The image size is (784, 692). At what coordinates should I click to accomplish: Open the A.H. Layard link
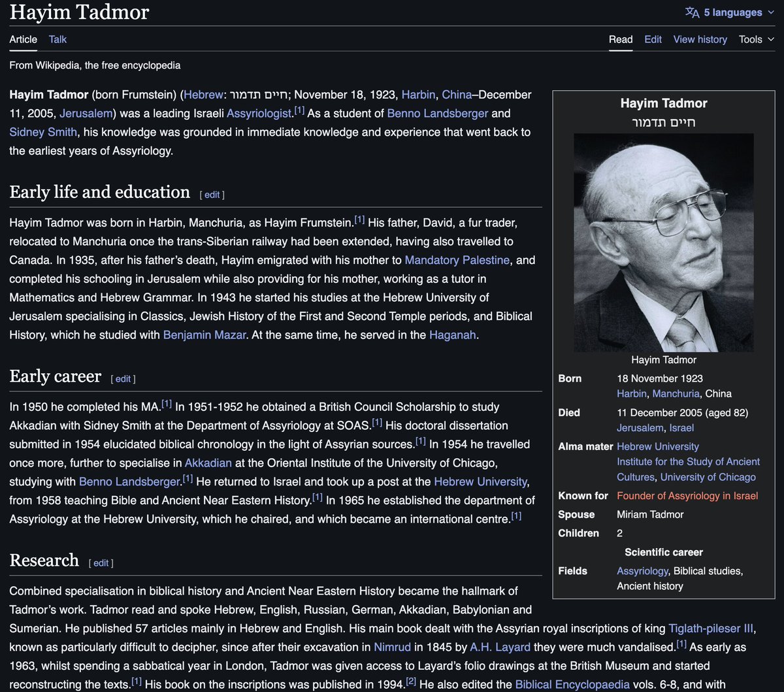pos(500,648)
